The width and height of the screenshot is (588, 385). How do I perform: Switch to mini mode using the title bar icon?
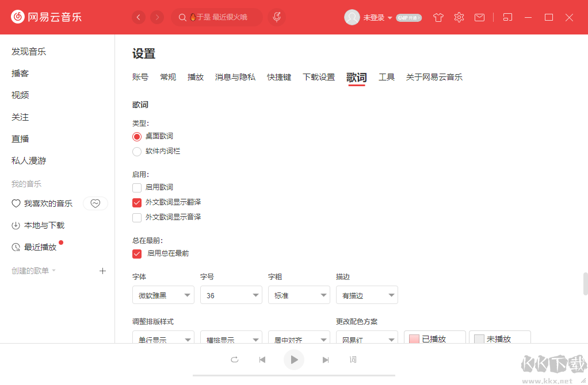(507, 17)
